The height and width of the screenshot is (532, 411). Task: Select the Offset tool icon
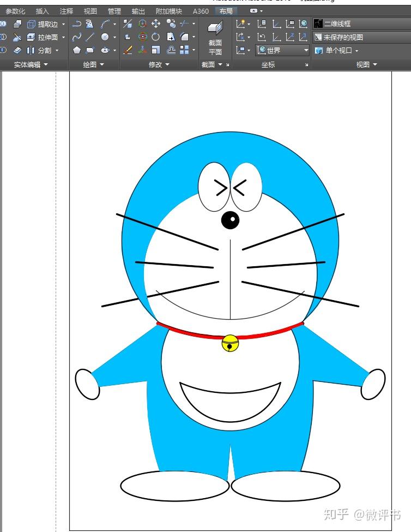[171, 50]
